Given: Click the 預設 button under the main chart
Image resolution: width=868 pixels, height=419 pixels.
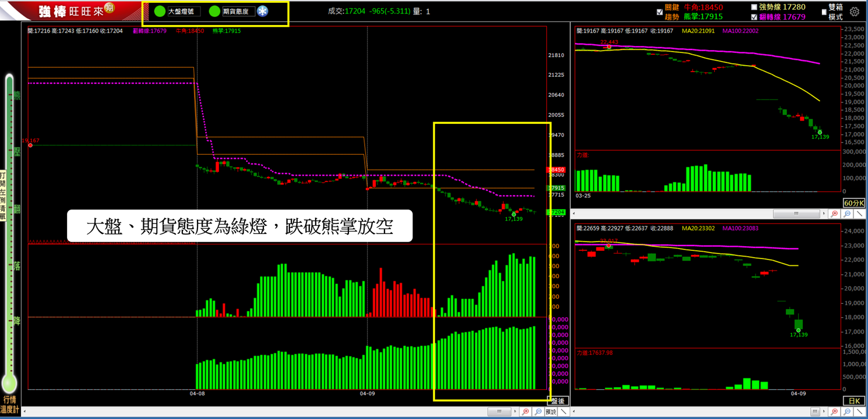Looking at the screenshot, I should [x=551, y=411].
